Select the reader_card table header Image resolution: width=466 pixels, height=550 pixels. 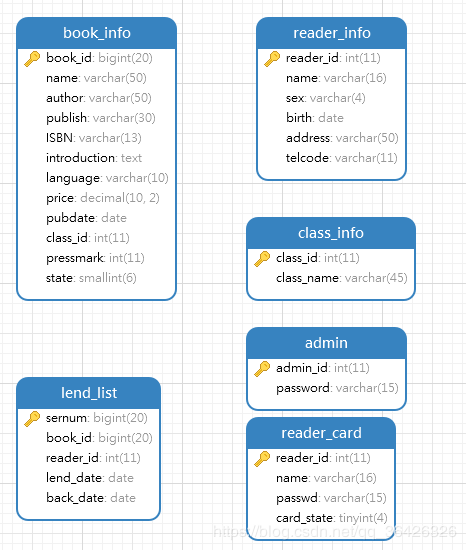pyautogui.click(x=321, y=433)
